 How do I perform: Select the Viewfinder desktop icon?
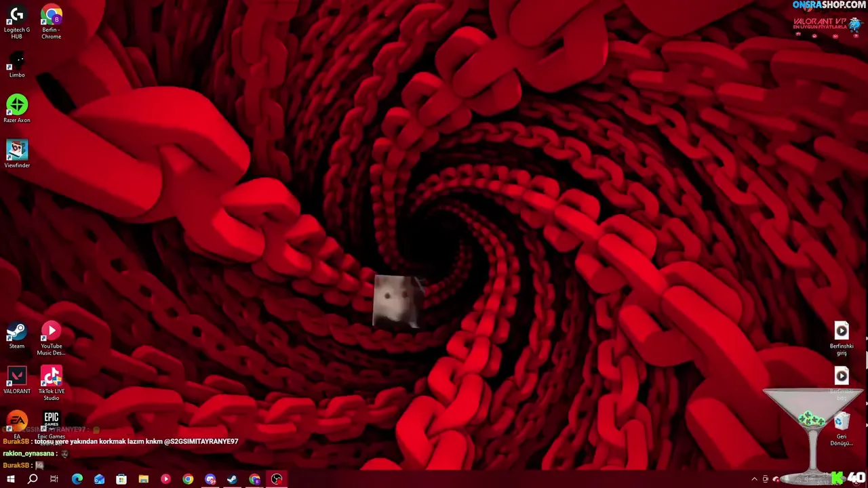[17, 154]
